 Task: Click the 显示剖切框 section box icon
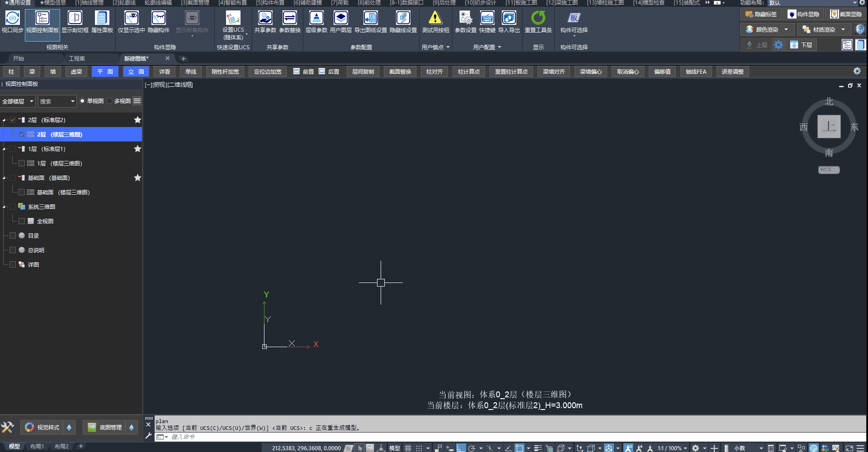(x=75, y=18)
